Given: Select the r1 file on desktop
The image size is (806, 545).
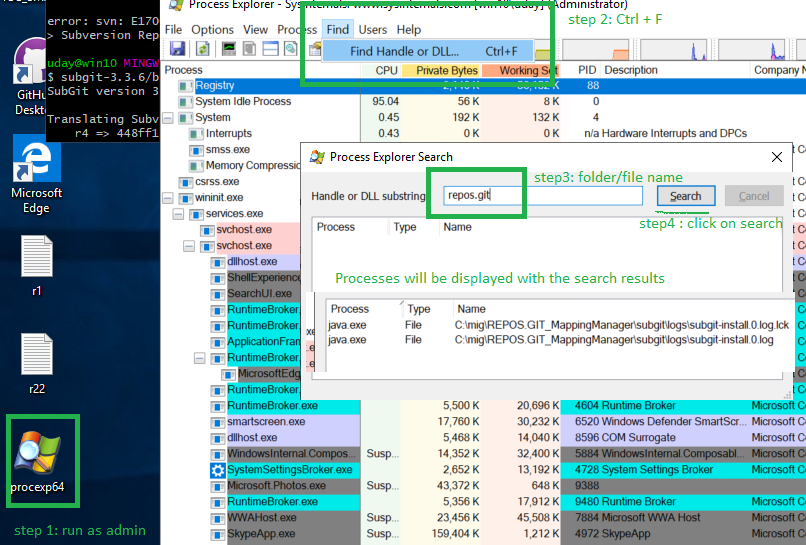Looking at the screenshot, I should click(x=36, y=266).
